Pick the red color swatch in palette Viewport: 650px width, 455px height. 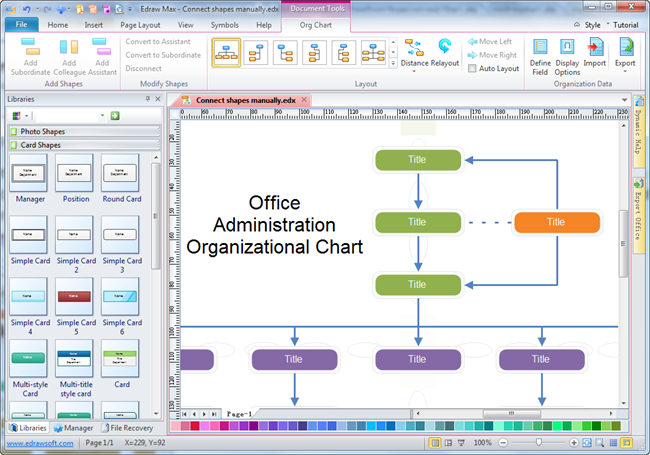(195, 426)
